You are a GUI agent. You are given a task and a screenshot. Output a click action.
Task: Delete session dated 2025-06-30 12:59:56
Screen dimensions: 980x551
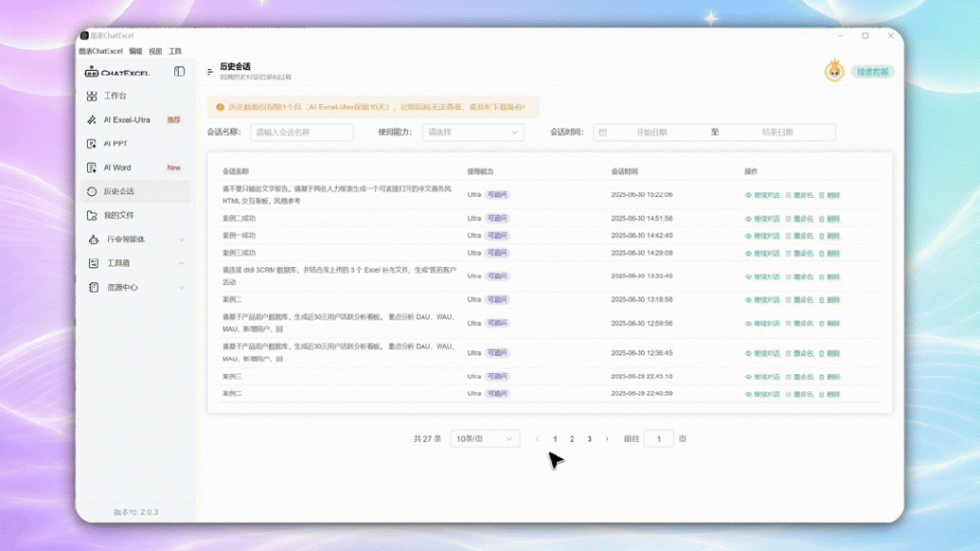pos(830,323)
